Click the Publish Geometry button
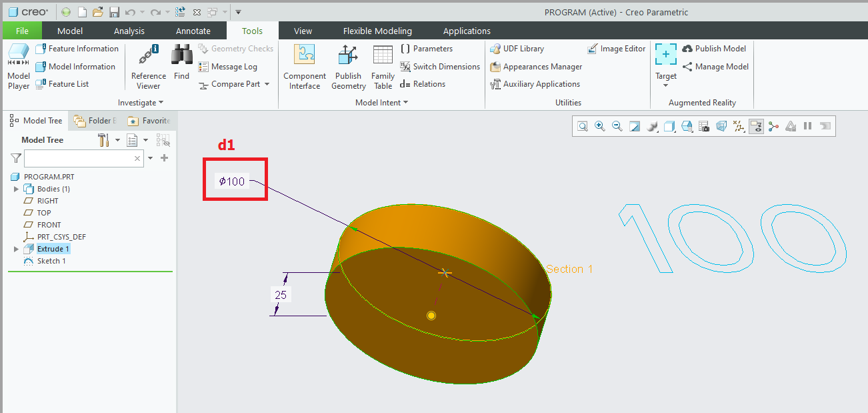Image resolution: width=868 pixels, height=413 pixels. pyautogui.click(x=348, y=63)
